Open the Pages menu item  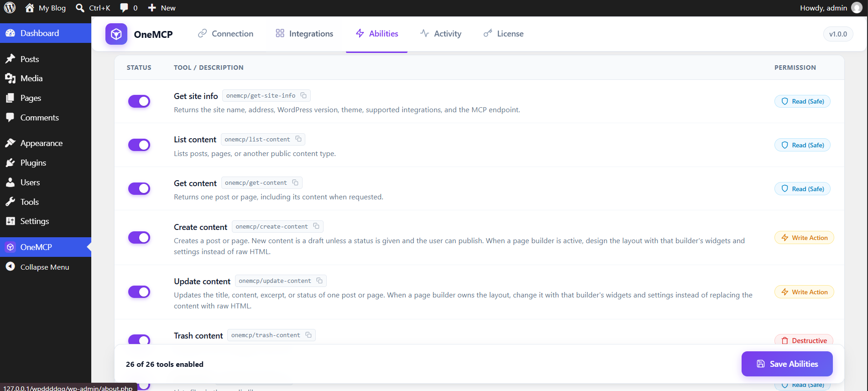coord(46,98)
